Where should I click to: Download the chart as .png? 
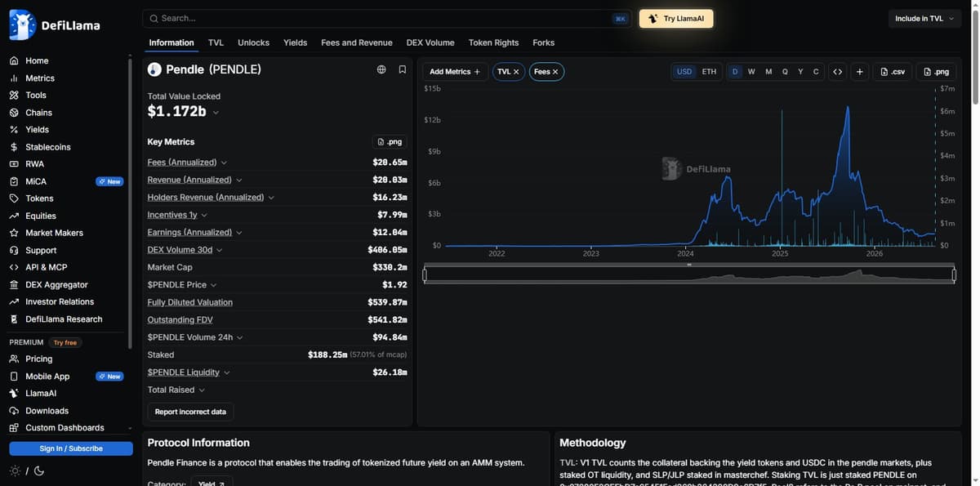coord(936,72)
